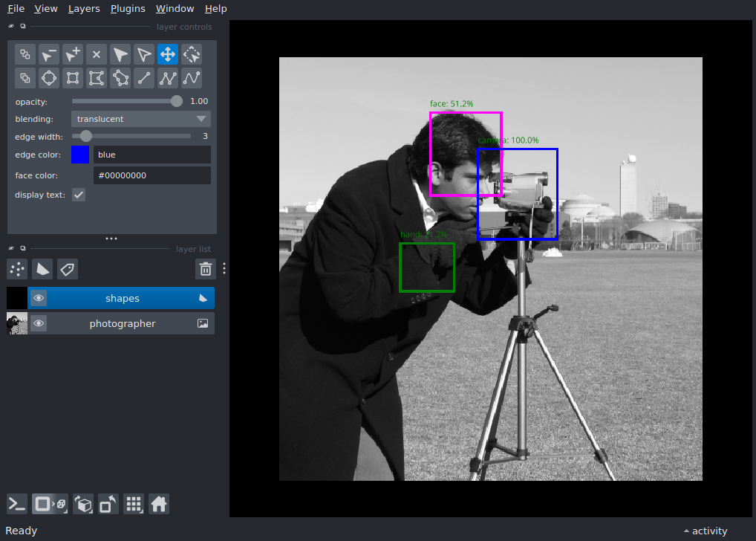The width and height of the screenshot is (756, 541).
Task: Open the console terminal icon
Action: [17, 504]
